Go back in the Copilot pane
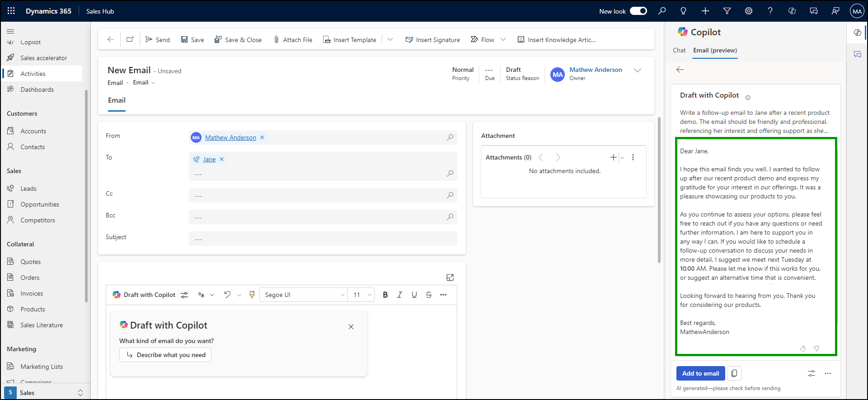868x400 pixels. coord(680,70)
